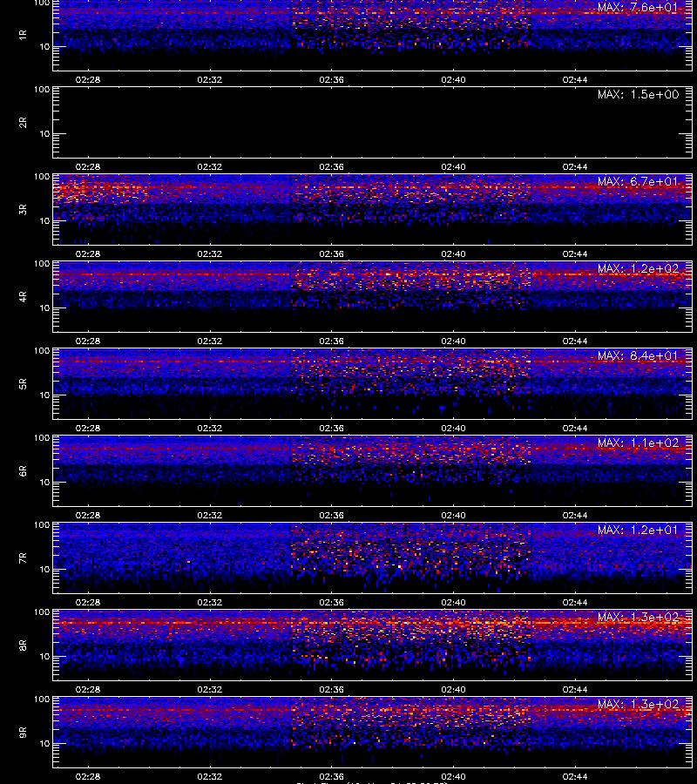The width and height of the screenshot is (697, 784).
Task: Click 02:28 time label under 6R panel
Action: [87, 515]
